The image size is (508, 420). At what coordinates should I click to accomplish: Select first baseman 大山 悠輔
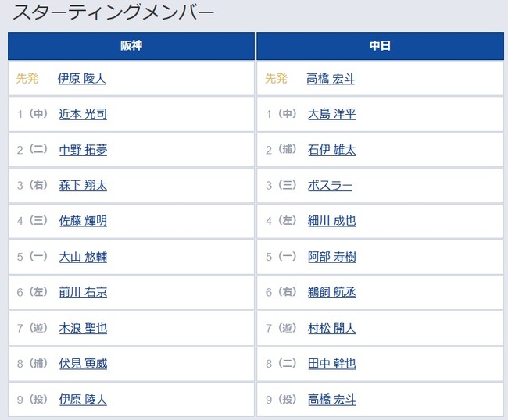pyautogui.click(x=83, y=257)
